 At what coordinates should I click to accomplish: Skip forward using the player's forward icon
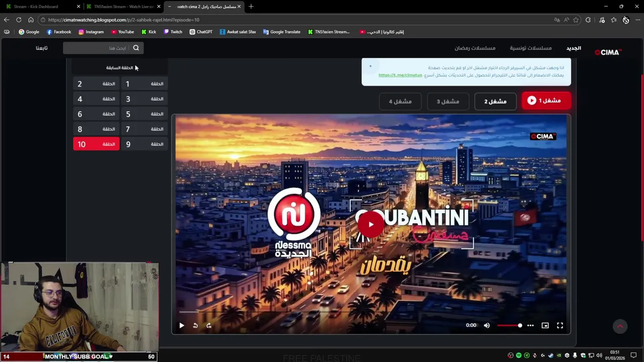pyautogui.click(x=209, y=325)
